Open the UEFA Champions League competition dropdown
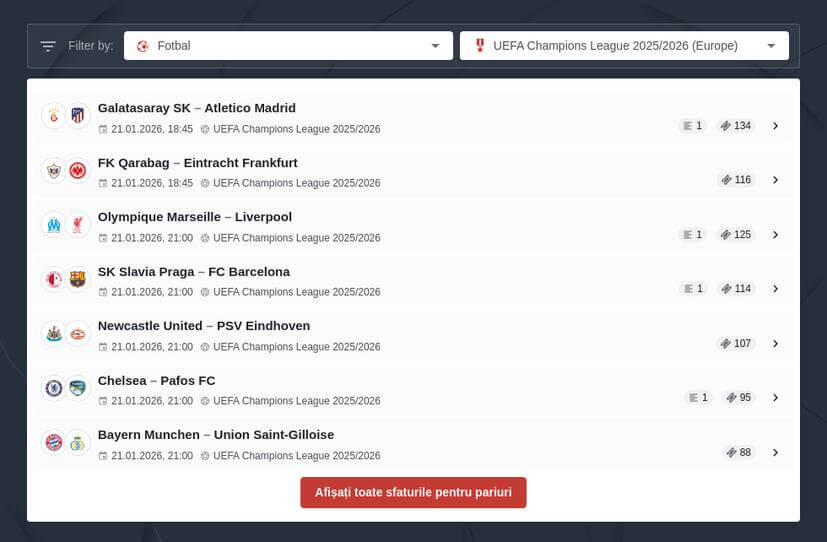This screenshot has width=827, height=542. coord(624,46)
